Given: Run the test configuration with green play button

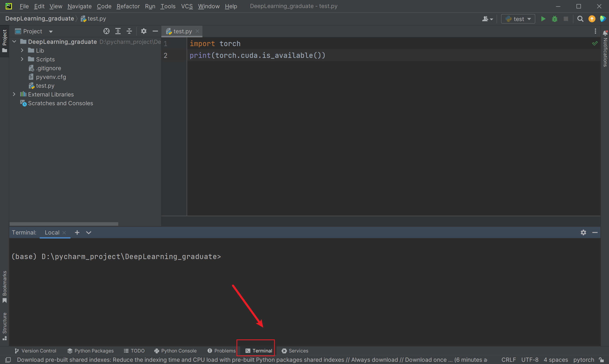Looking at the screenshot, I should 543,19.
